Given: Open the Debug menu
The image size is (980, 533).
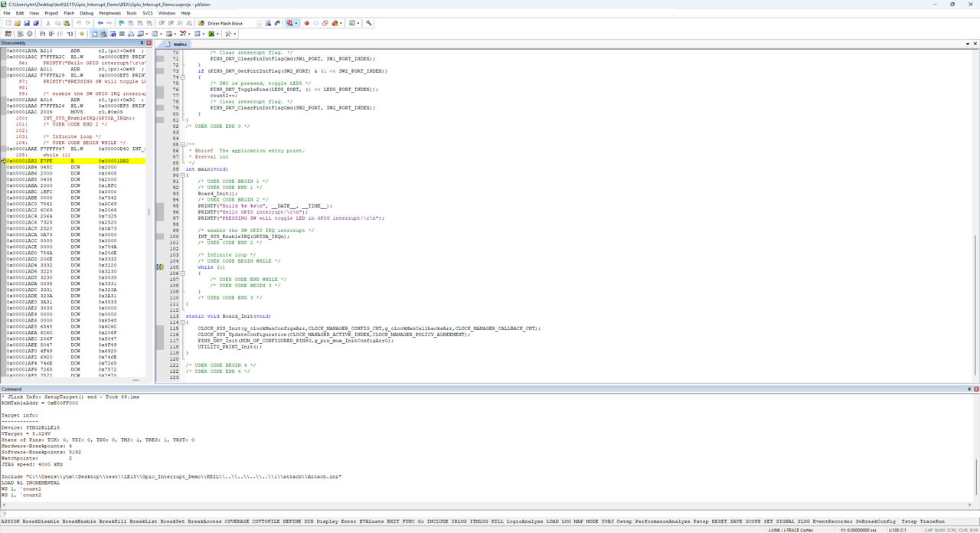Looking at the screenshot, I should [87, 13].
